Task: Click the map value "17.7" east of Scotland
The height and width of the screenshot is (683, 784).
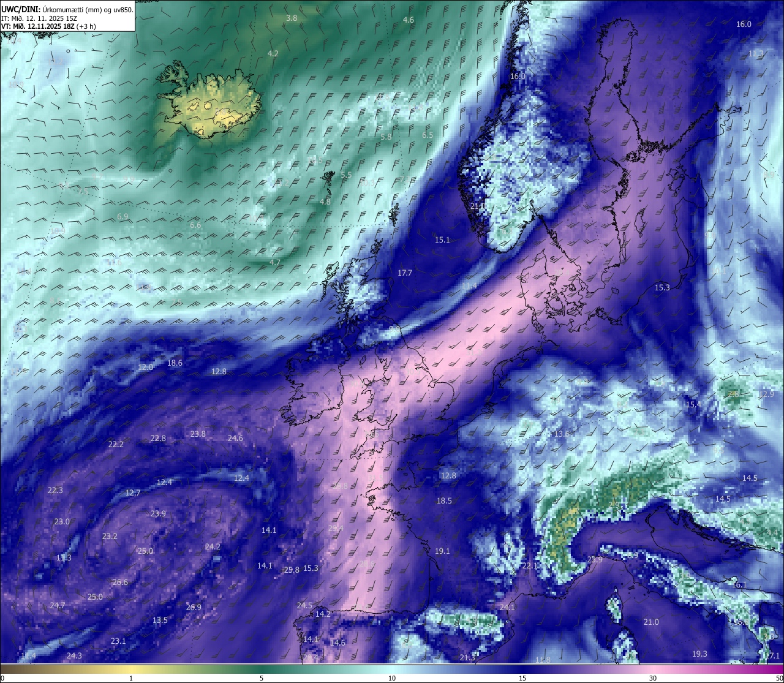Action: pyautogui.click(x=405, y=273)
